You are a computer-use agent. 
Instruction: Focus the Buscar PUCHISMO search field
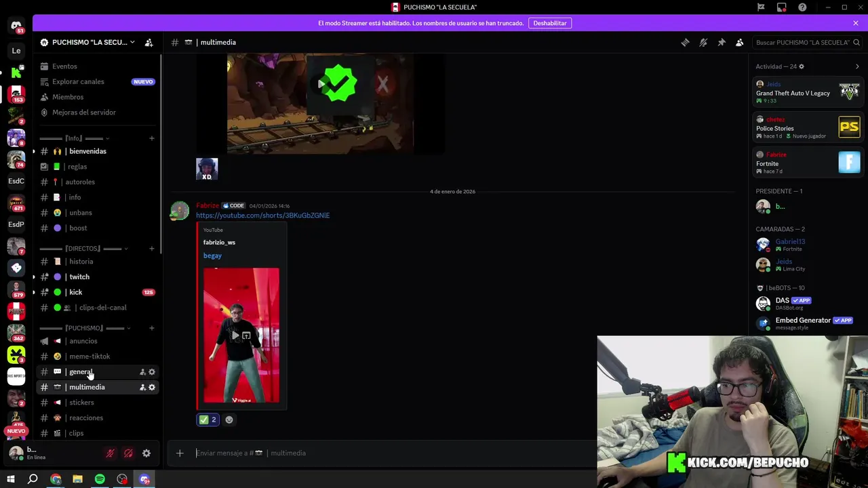click(807, 42)
